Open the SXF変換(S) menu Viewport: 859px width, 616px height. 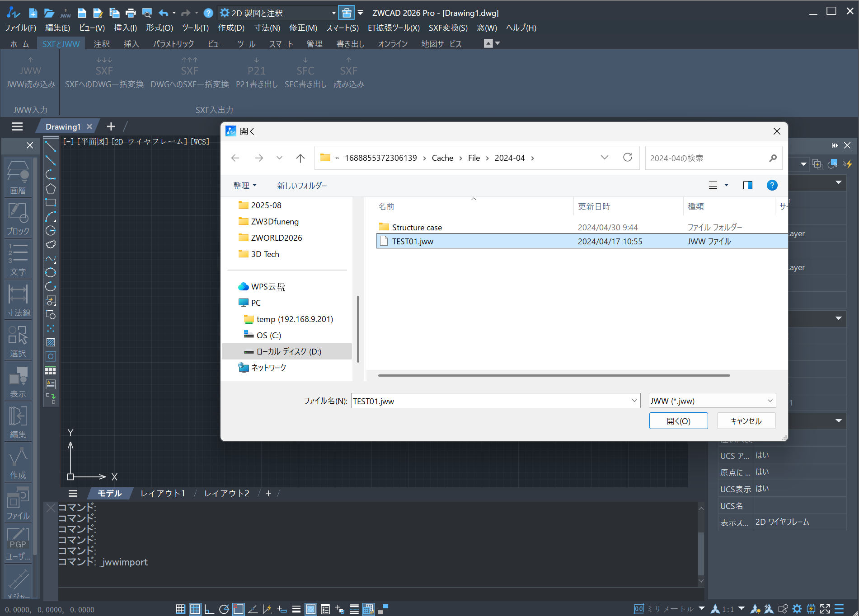click(448, 28)
